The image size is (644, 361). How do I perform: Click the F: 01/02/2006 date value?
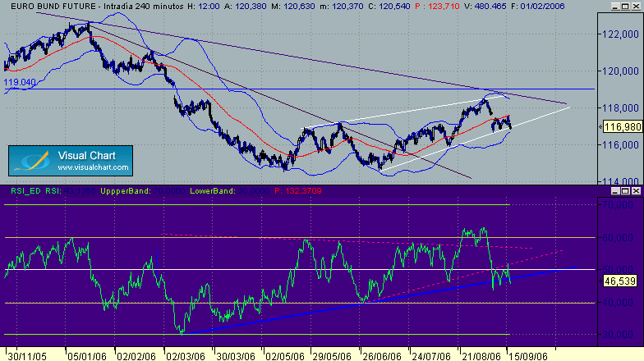tap(538, 7)
